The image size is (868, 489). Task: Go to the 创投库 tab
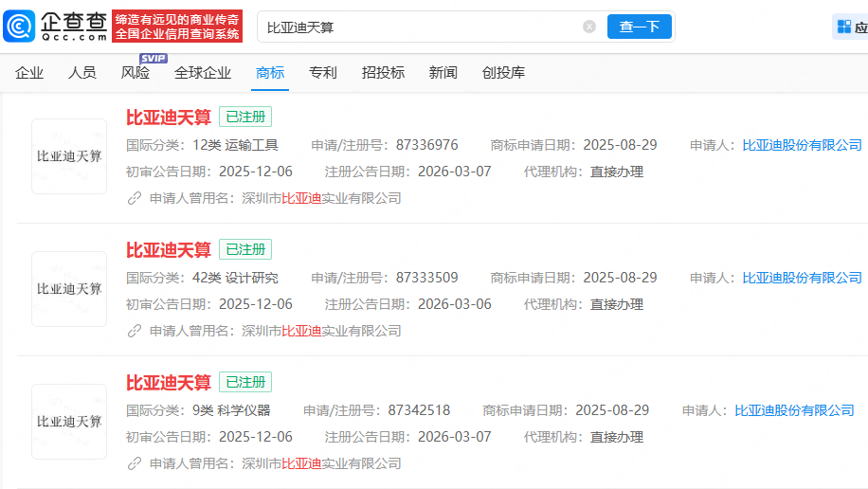pyautogui.click(x=503, y=73)
